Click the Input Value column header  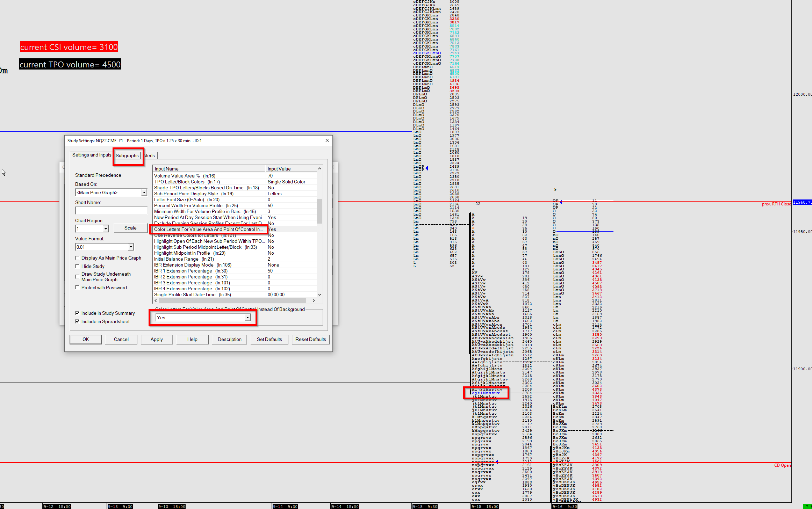tap(291, 169)
